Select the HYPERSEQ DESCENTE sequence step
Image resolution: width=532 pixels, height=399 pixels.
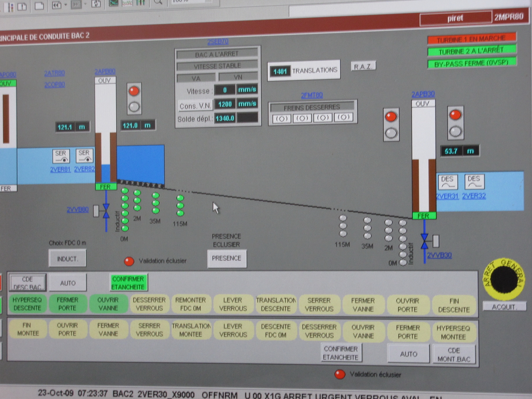point(27,304)
